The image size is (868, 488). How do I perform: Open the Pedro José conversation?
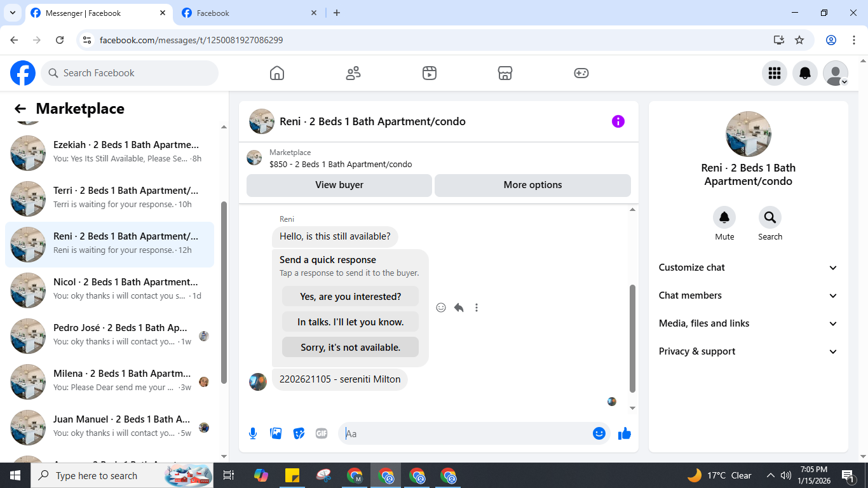point(109,335)
